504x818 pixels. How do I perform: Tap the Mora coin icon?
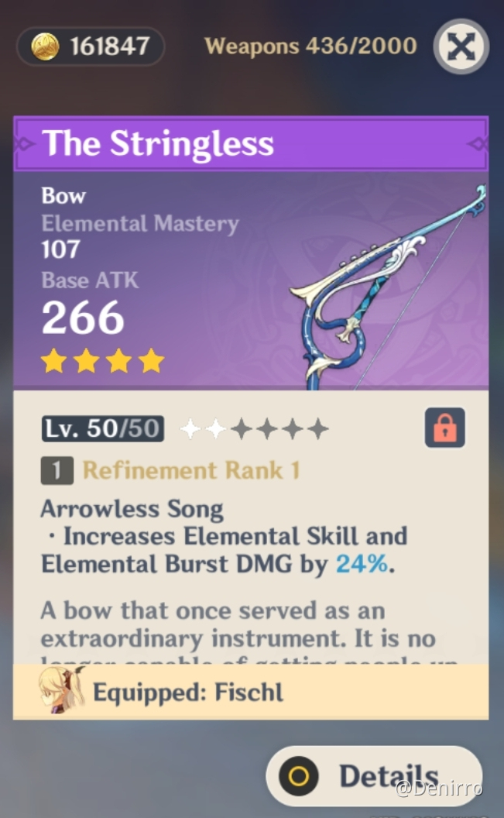(45, 46)
